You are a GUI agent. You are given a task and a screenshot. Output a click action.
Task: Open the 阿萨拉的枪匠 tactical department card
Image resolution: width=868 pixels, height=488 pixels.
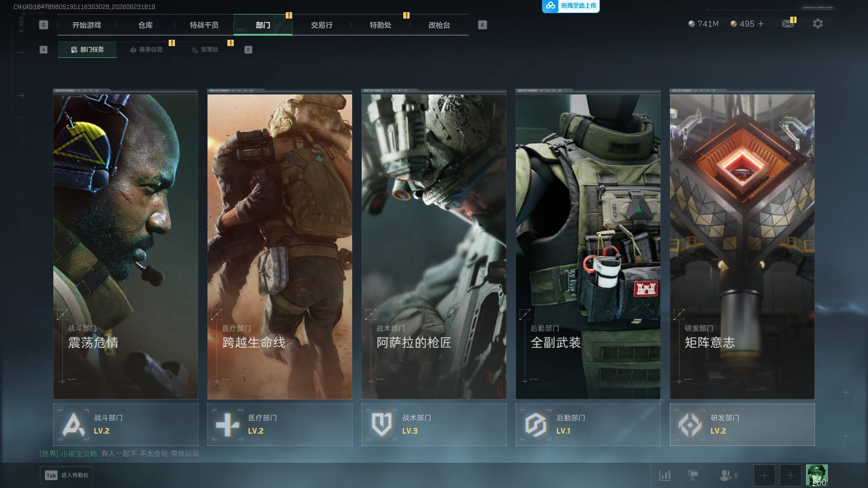point(434,246)
